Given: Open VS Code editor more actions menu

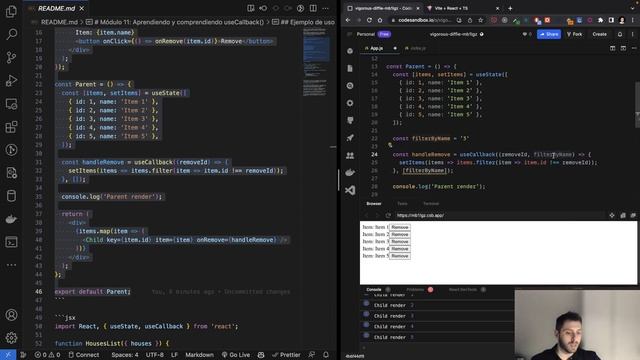Looking at the screenshot, I should pyautogui.click(x=325, y=8).
